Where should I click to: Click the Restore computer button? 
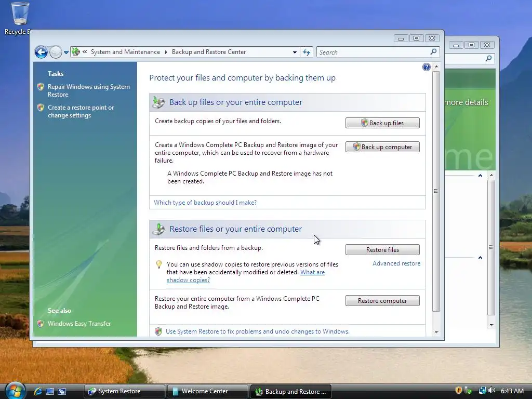pos(382,301)
